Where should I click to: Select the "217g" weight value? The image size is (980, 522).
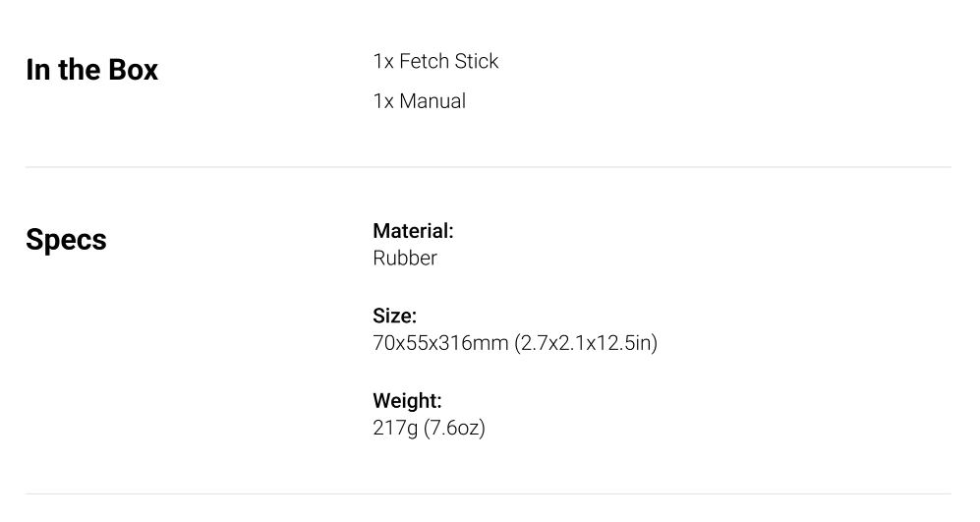click(x=395, y=429)
